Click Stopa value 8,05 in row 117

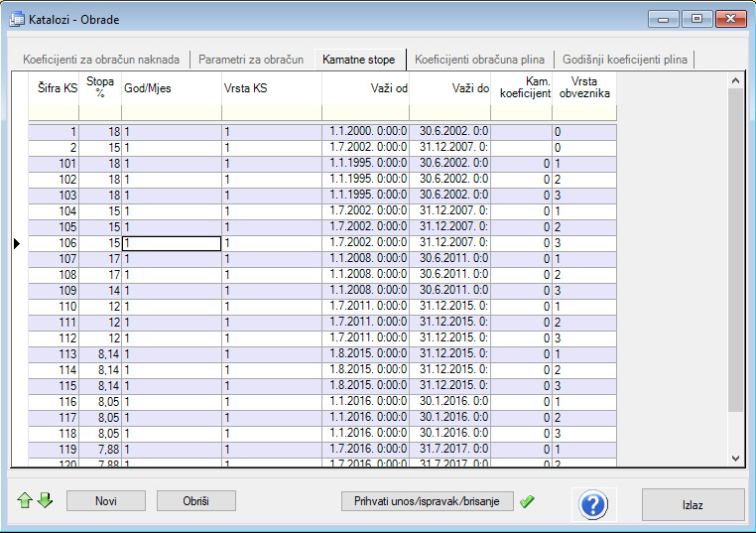tap(100, 418)
